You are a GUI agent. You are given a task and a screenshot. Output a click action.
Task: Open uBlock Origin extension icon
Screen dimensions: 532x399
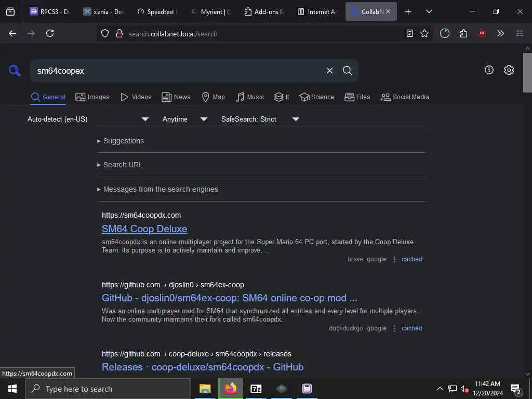click(x=482, y=33)
